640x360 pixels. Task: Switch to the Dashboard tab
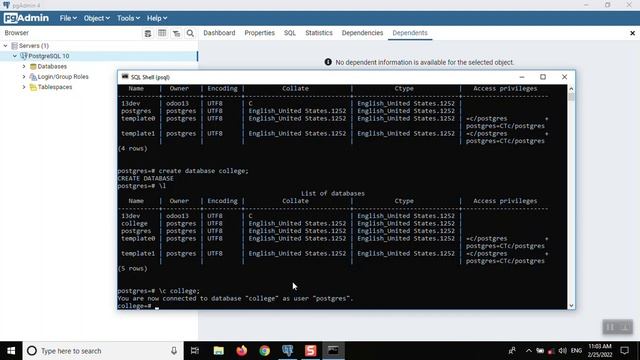pyautogui.click(x=219, y=33)
